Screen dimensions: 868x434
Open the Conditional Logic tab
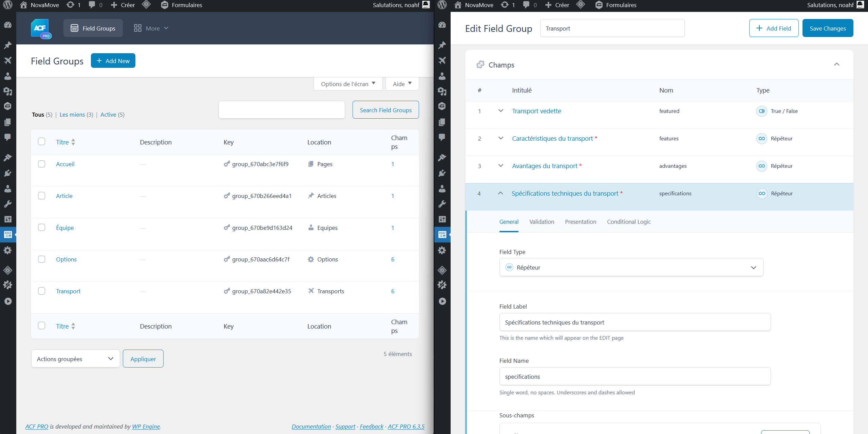[x=628, y=222]
